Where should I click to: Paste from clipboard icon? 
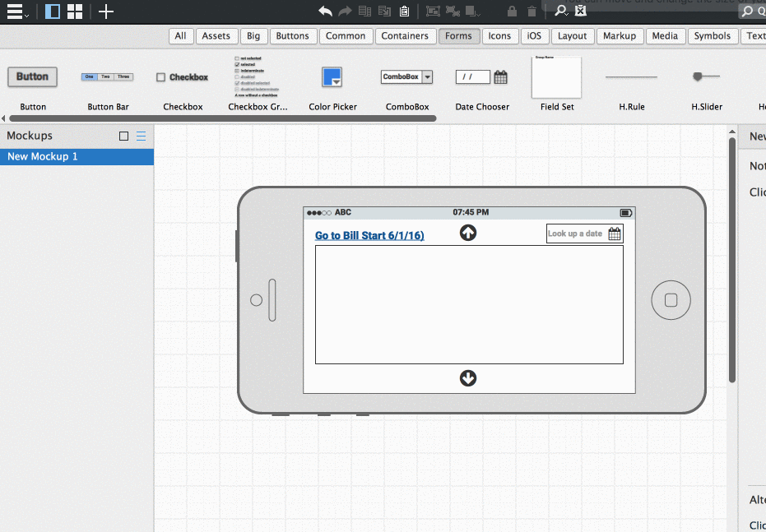(x=404, y=11)
